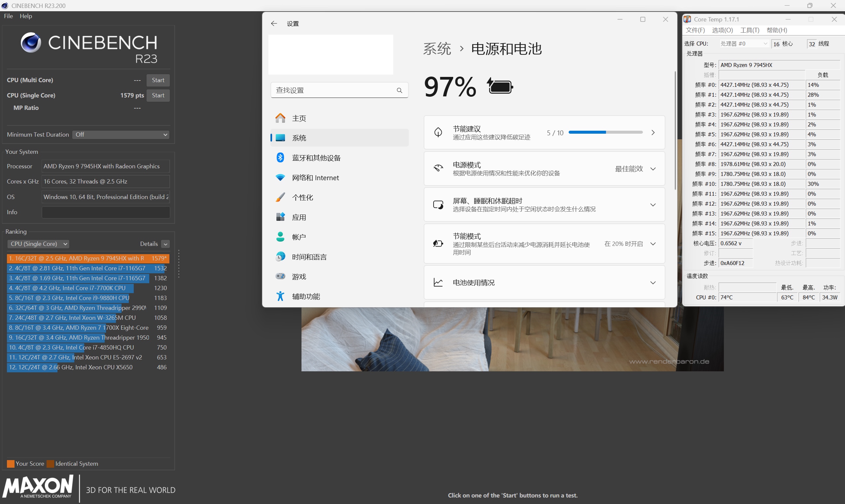Open the Minimum Test Duration dropdown
Image resolution: width=845 pixels, height=504 pixels.
click(121, 135)
